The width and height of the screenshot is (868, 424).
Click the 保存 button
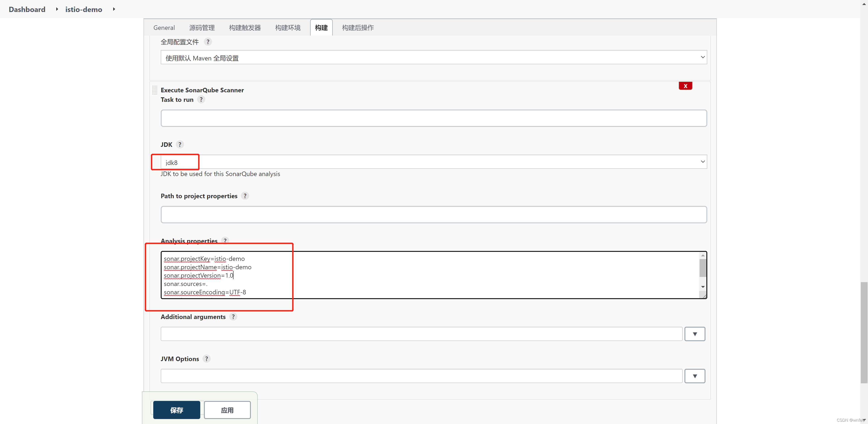(x=177, y=410)
